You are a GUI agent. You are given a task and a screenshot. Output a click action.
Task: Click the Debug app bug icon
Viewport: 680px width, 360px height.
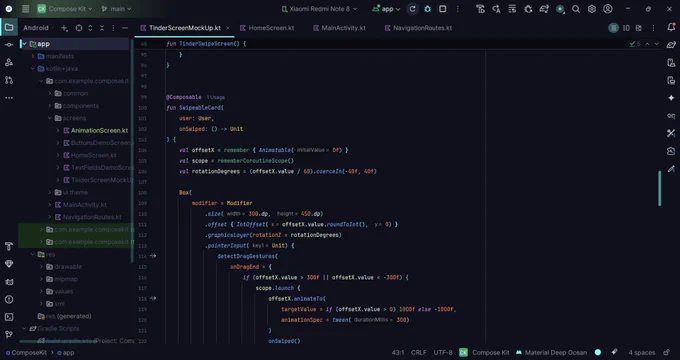(428, 9)
